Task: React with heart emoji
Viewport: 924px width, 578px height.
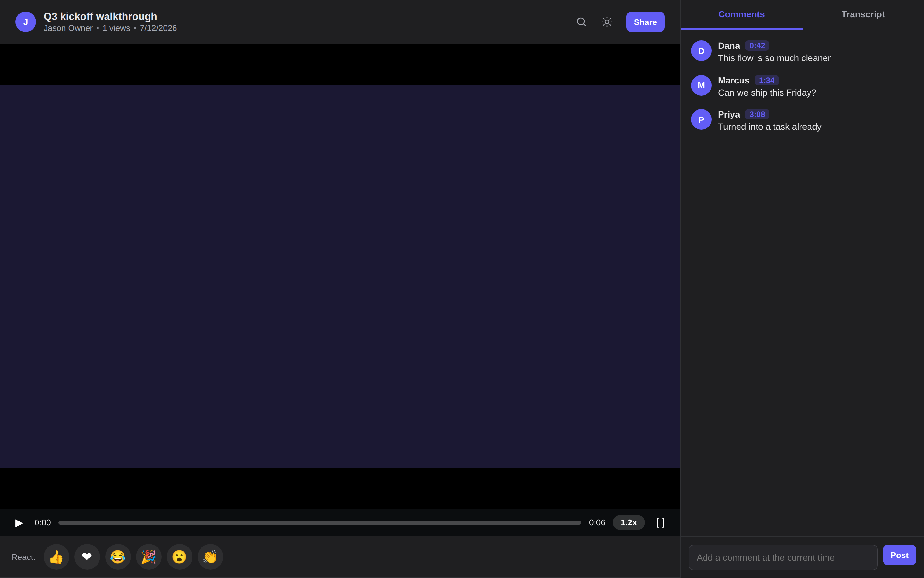Action: 87,557
